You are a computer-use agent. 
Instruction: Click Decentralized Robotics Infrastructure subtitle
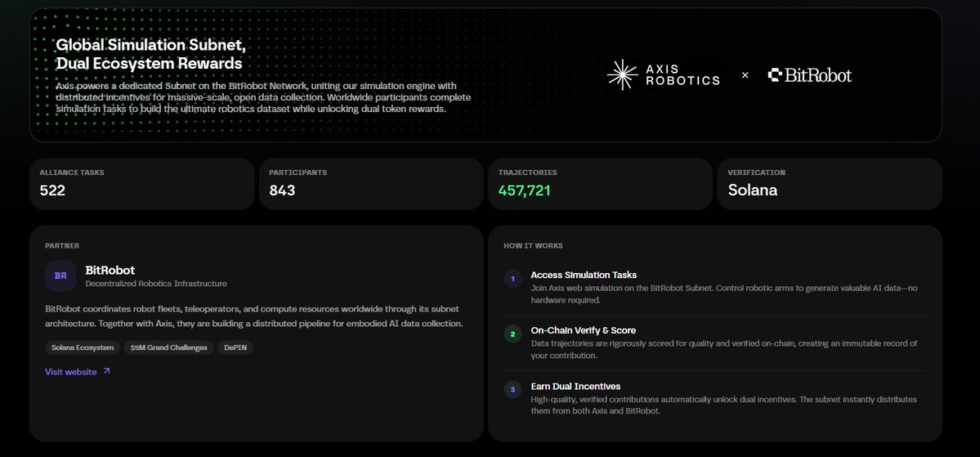coord(155,284)
